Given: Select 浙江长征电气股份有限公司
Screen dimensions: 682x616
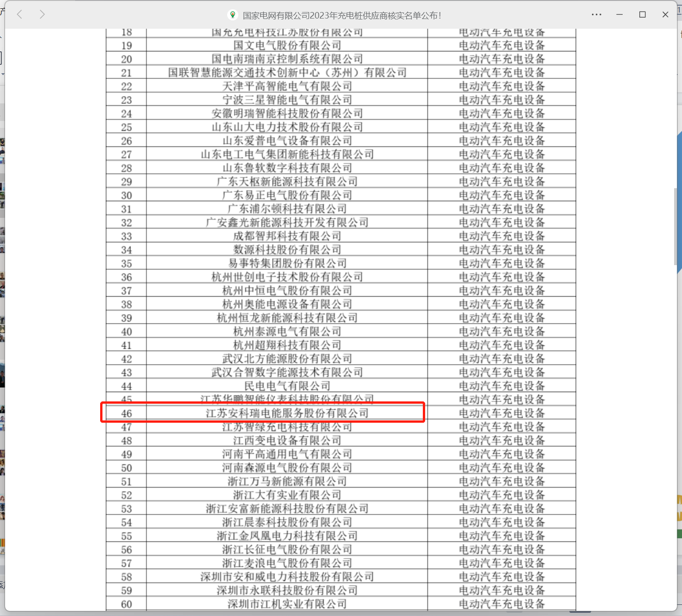Looking at the screenshot, I should 287,550.
